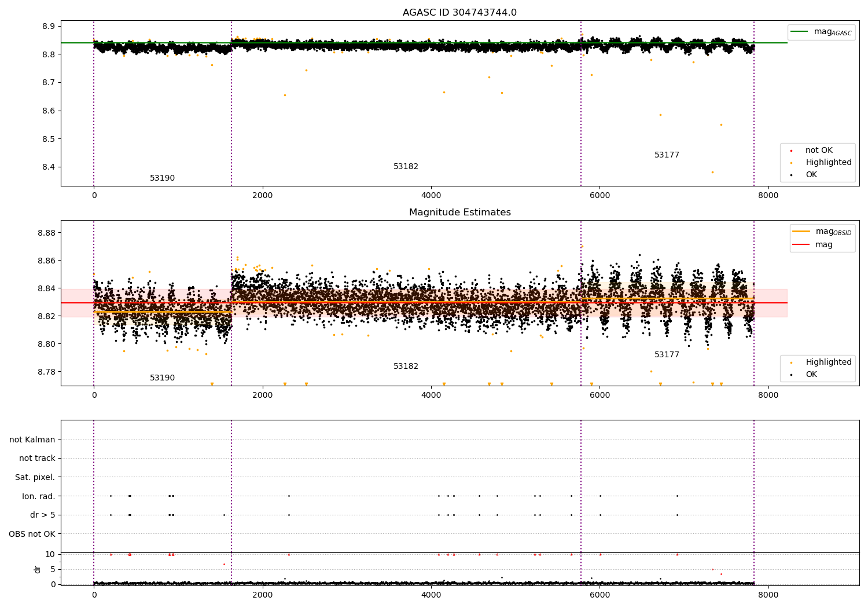
Task: Click the 'dr > 5' row label
Action: click(43, 515)
